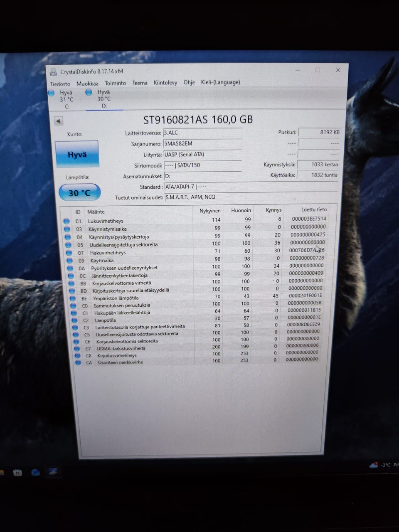Open the CrystalDiskInfo taskbar icon
The width and height of the screenshot is (399, 532).
tap(53, 472)
